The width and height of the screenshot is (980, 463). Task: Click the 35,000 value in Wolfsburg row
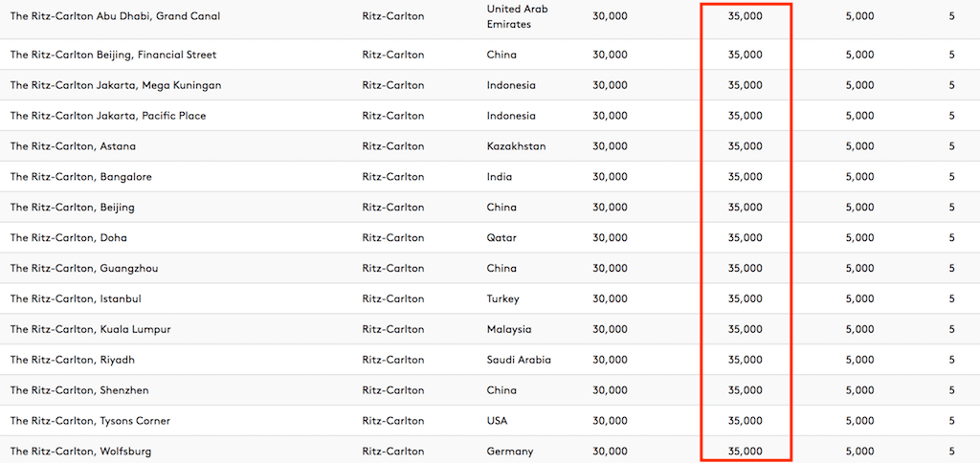coord(745,452)
